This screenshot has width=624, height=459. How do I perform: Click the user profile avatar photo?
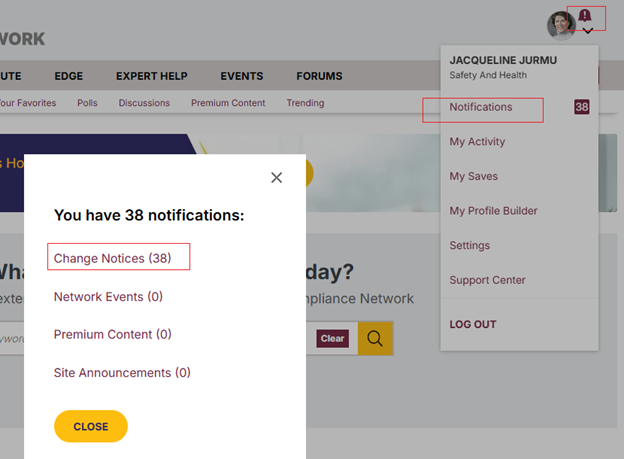point(561,25)
